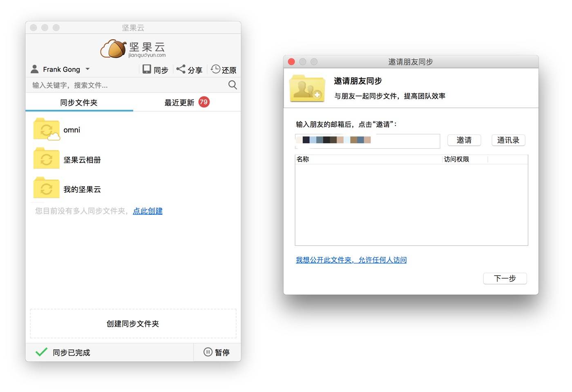Click the Frank Gong account name
This screenshot has width=572, height=392.
click(x=62, y=69)
